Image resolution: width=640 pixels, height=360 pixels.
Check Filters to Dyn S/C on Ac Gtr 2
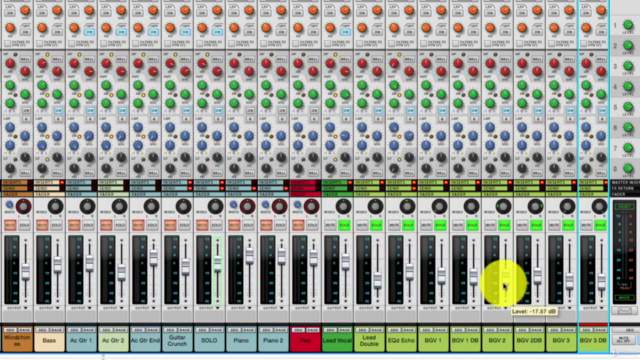[103, 43]
